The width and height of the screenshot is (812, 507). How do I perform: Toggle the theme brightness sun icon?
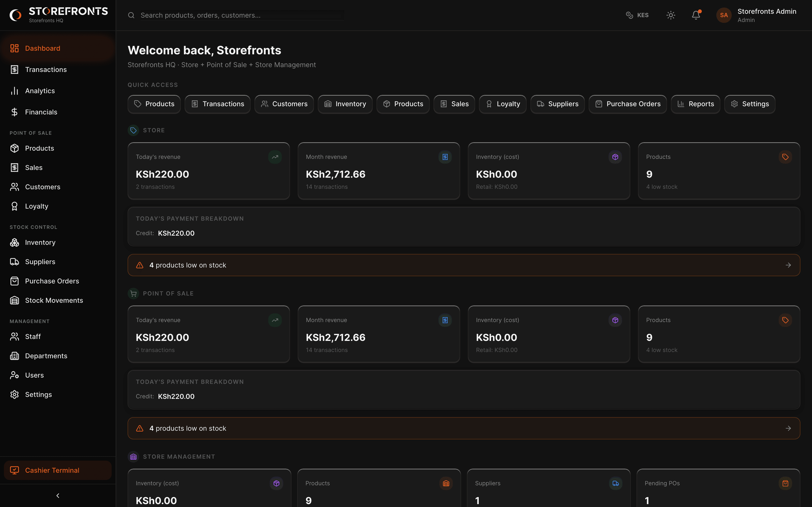670,15
